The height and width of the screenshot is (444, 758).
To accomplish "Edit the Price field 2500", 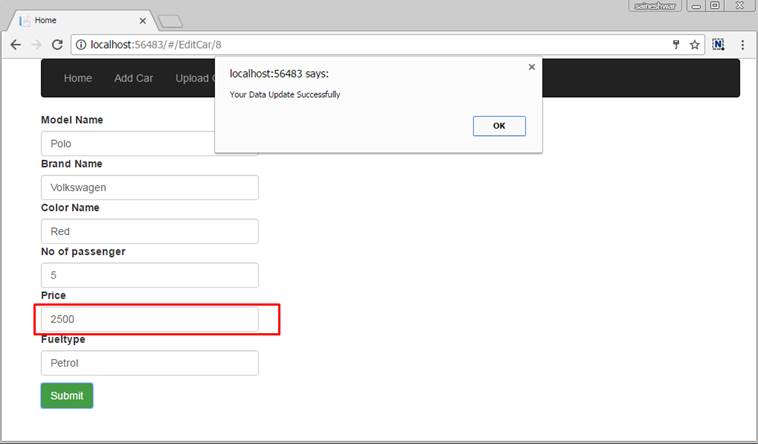I will (x=150, y=319).
